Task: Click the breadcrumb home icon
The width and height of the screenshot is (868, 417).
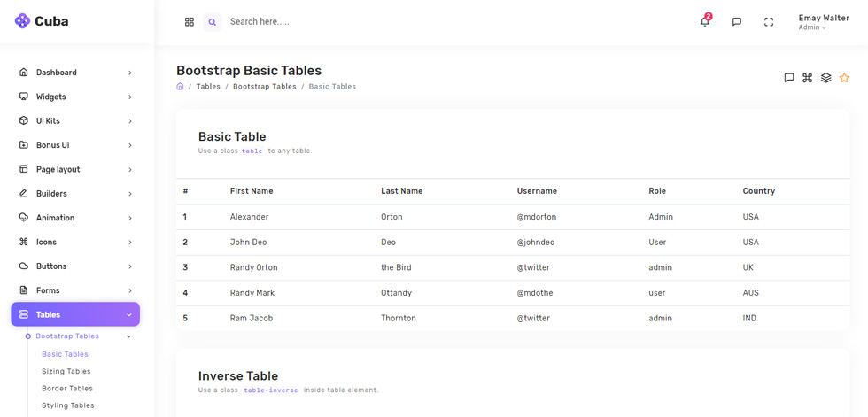Action: pos(180,86)
